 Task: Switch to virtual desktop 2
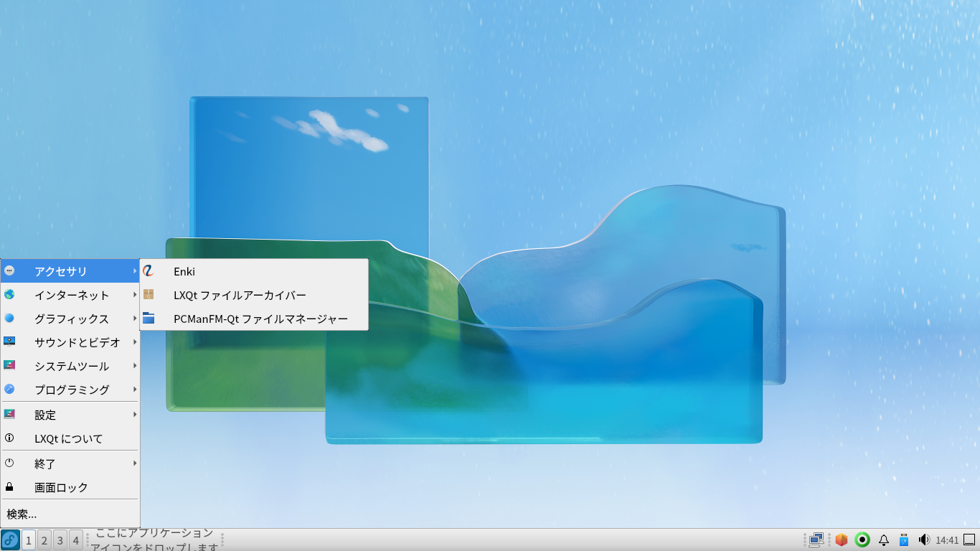point(44,540)
